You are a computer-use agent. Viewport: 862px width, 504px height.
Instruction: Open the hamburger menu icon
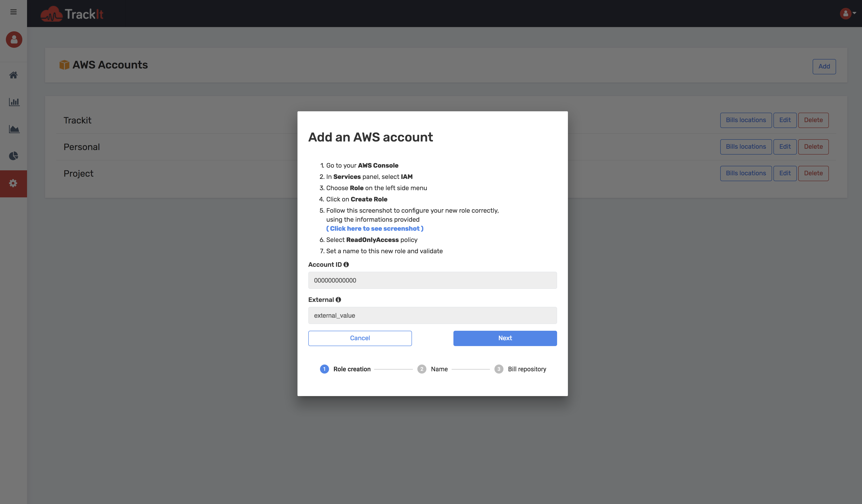(13, 12)
